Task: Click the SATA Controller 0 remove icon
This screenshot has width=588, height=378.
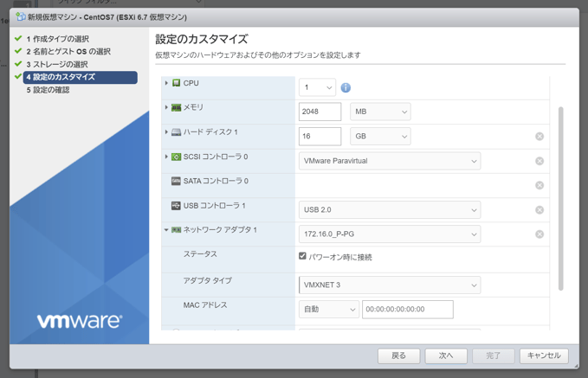Action: click(x=539, y=185)
